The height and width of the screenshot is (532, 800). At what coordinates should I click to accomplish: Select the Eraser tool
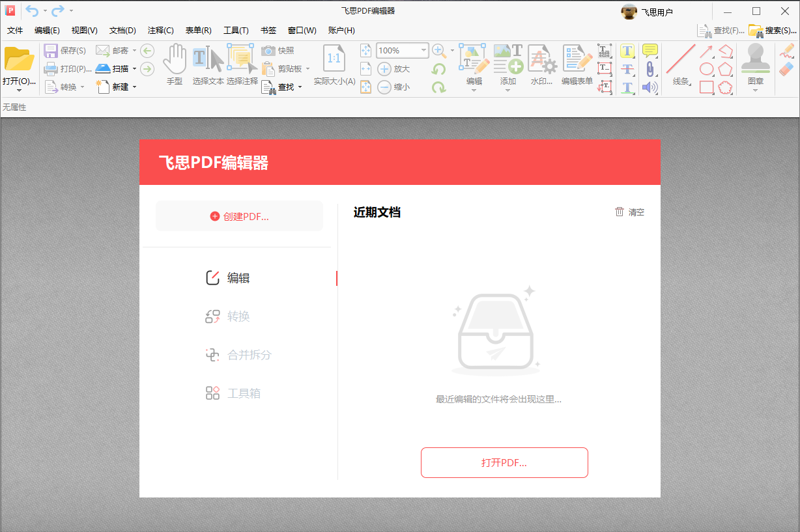787,69
